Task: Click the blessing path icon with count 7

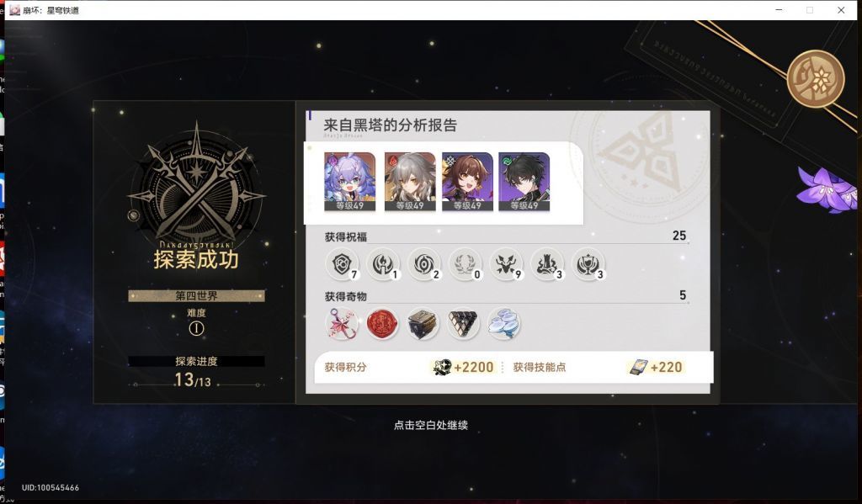Action: click(342, 264)
